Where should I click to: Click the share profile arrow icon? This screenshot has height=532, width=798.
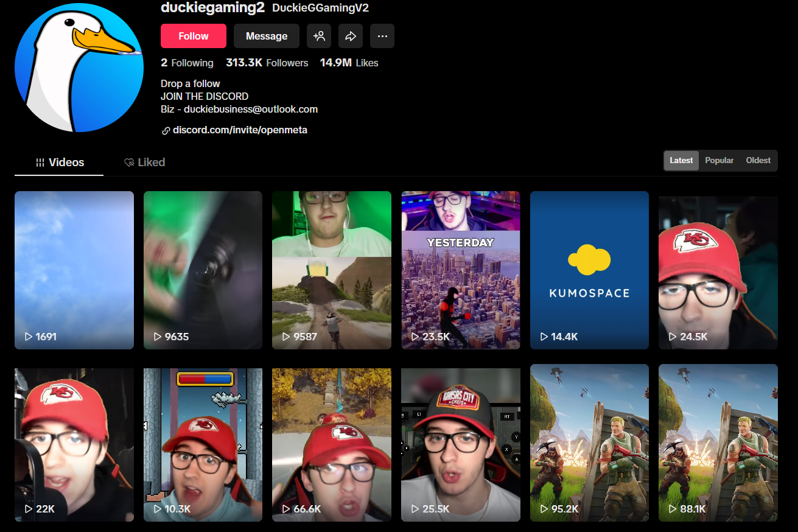(x=351, y=36)
